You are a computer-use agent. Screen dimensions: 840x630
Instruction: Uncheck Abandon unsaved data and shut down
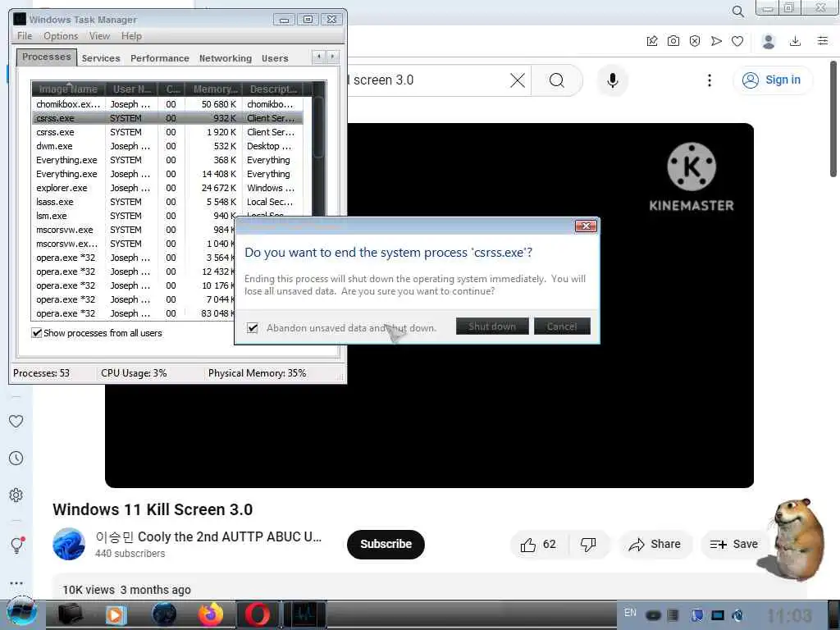tap(253, 327)
